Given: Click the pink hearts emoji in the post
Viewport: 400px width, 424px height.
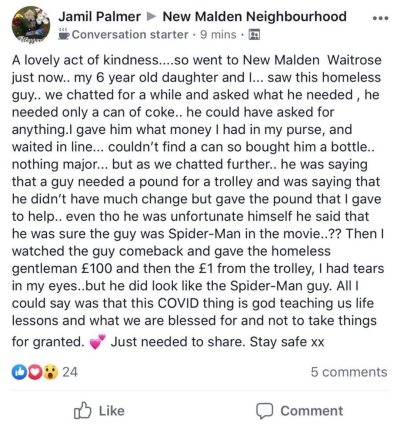Looking at the screenshot, I should point(97,342).
